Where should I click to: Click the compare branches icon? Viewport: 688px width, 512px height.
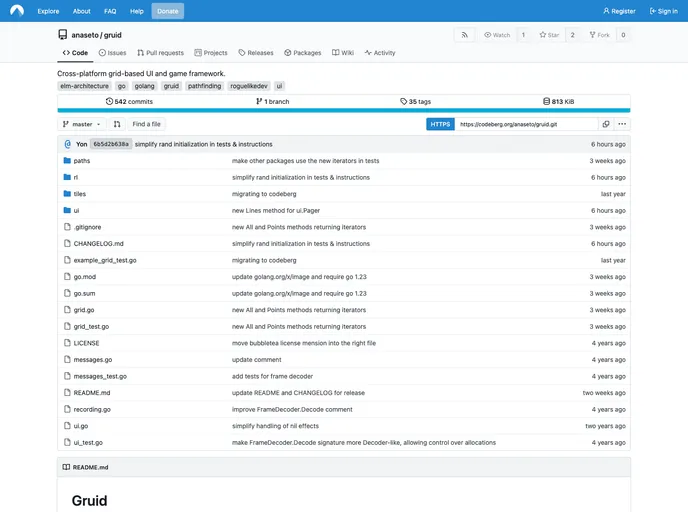(x=117, y=124)
